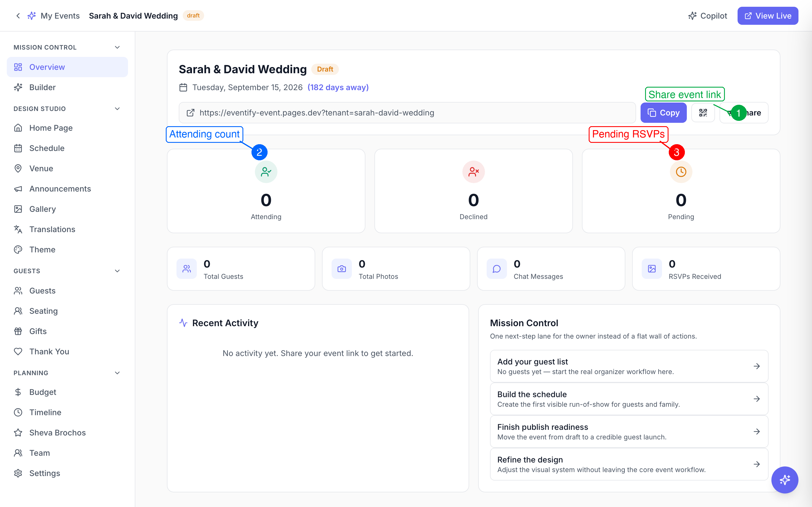Screen dimensions: 812x507
Task: Click the Declined guests icon
Action: point(473,172)
